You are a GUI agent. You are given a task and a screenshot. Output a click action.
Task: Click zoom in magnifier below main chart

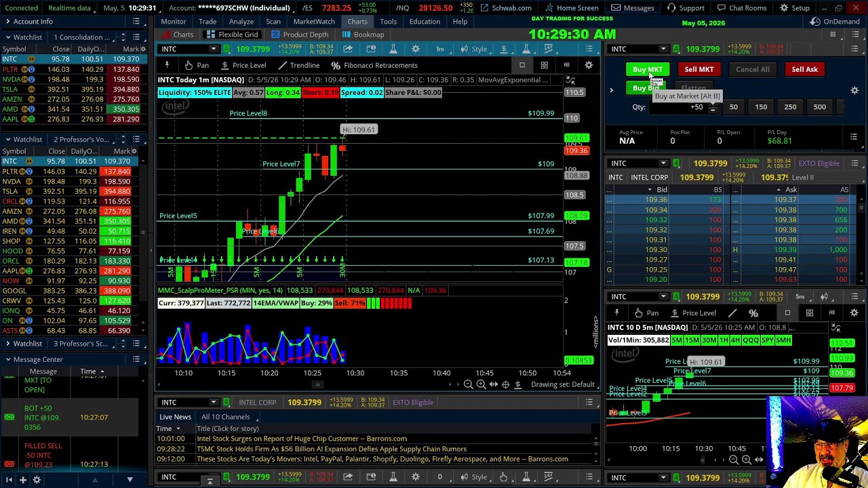click(x=481, y=384)
